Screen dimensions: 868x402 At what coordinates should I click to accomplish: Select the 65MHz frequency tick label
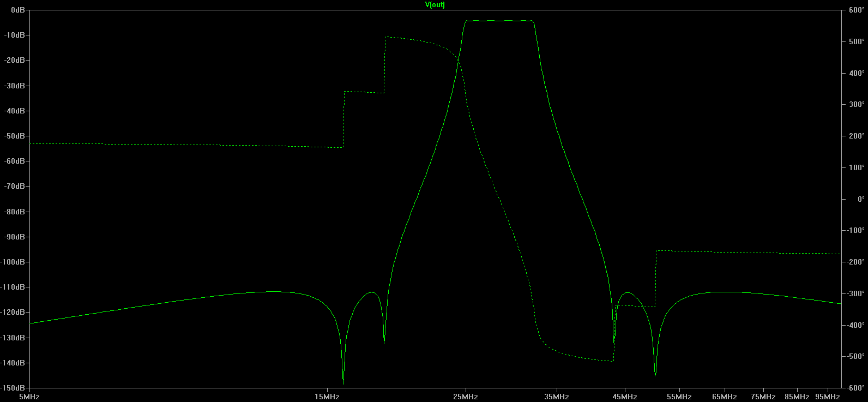pos(724,397)
